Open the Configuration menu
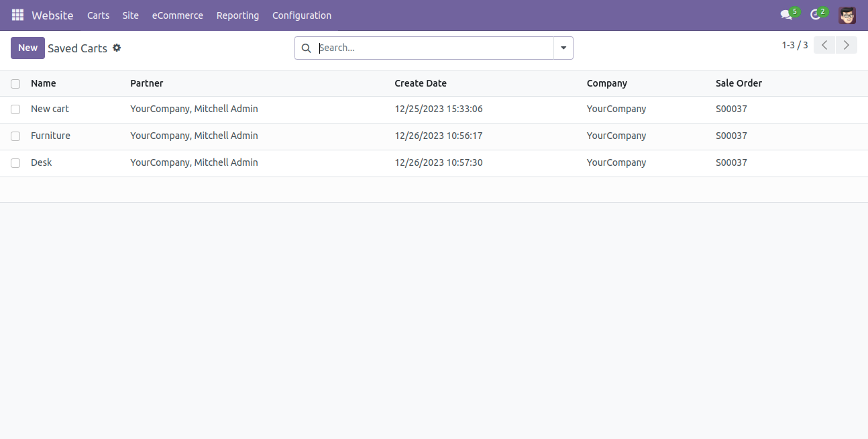Image resolution: width=868 pixels, height=439 pixels. pos(302,15)
